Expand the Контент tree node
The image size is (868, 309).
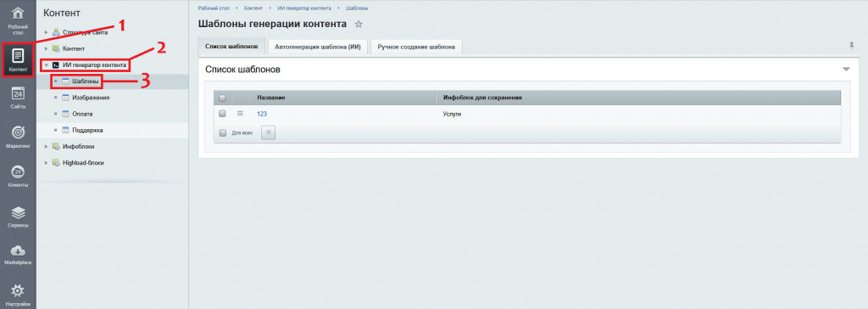pyautogui.click(x=46, y=49)
